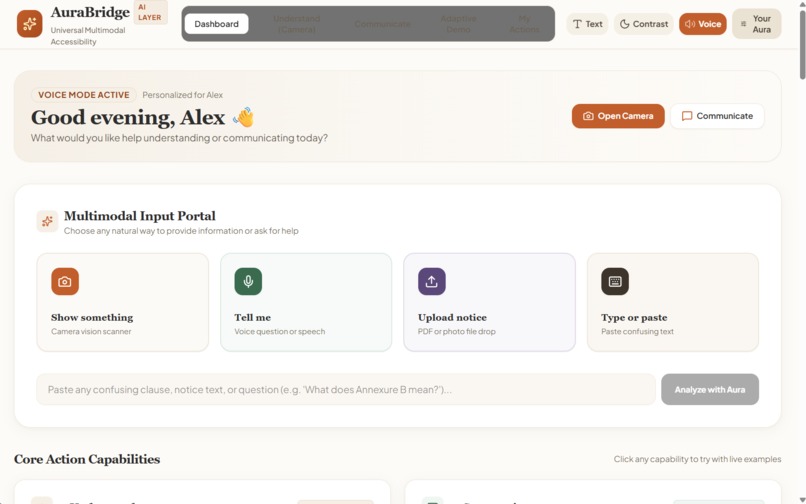Image resolution: width=806 pixels, height=504 pixels.
Task: Toggle Contrast mode
Action: [644, 24]
